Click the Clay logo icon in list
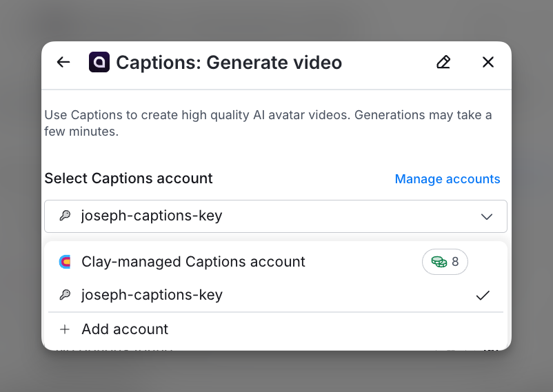 65,262
